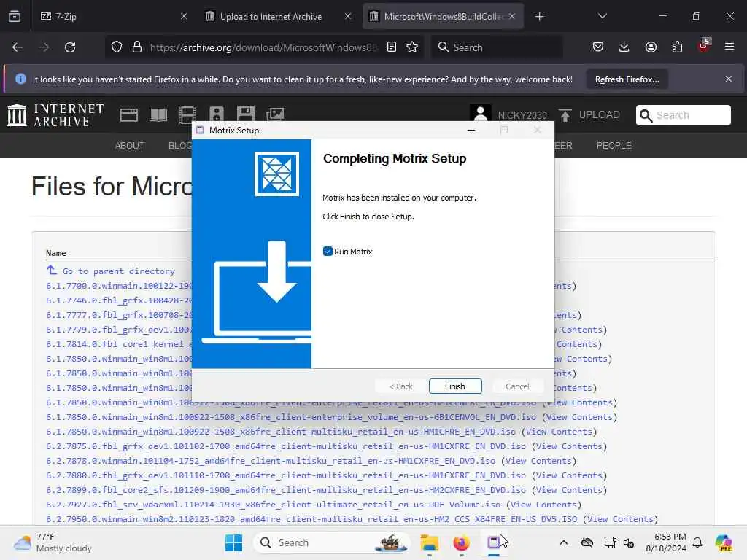
Task: Launch the Copilot preview taskbar icon
Action: (724, 542)
